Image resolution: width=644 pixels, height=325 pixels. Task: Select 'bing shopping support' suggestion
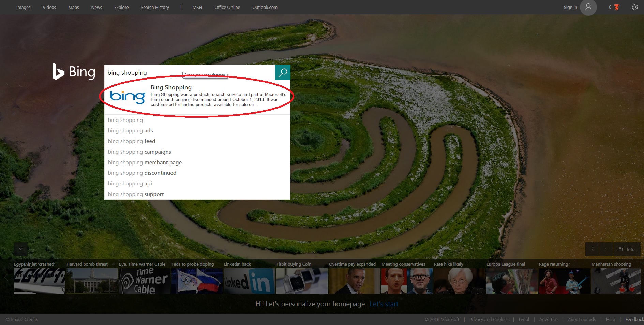[x=197, y=194]
